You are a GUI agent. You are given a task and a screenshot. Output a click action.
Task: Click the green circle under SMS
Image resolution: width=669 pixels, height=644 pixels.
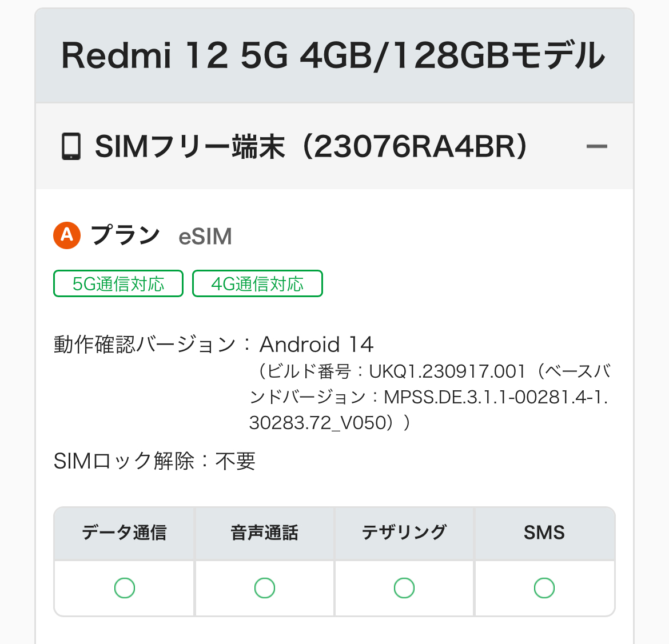point(544,588)
